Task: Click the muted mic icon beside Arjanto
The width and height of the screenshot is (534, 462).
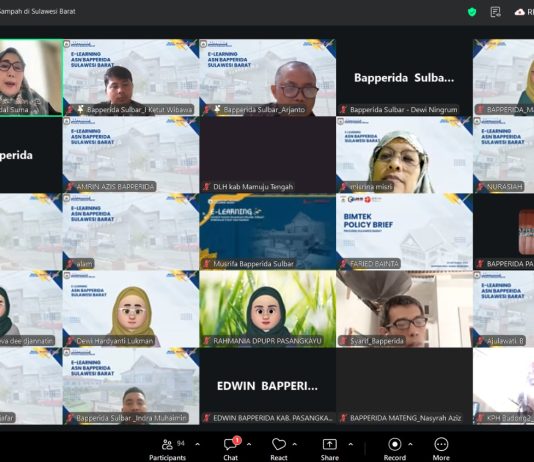Action: click(x=207, y=110)
